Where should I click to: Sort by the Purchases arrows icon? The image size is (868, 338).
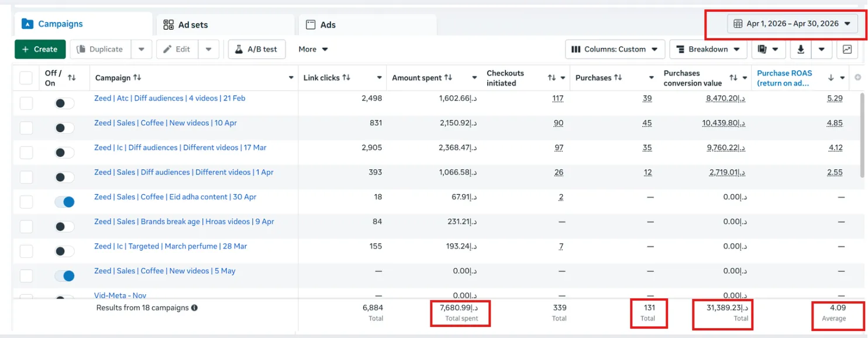pos(618,77)
